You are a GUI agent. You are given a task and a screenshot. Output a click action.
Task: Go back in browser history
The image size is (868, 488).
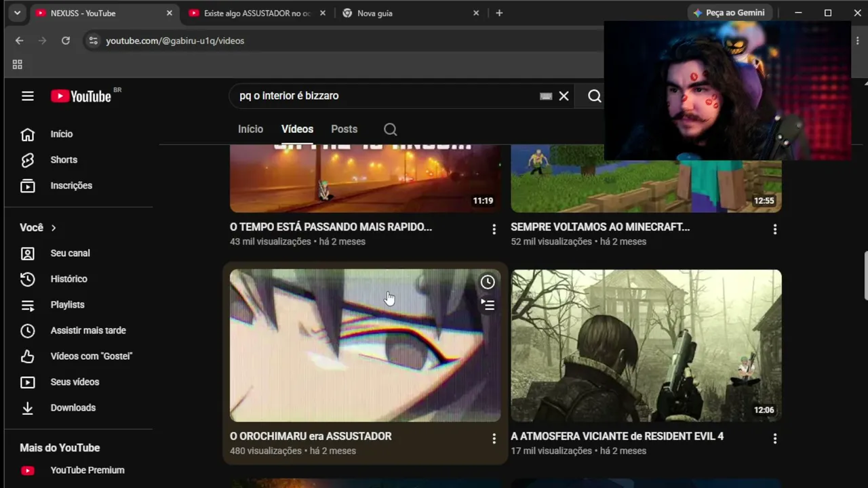19,41
